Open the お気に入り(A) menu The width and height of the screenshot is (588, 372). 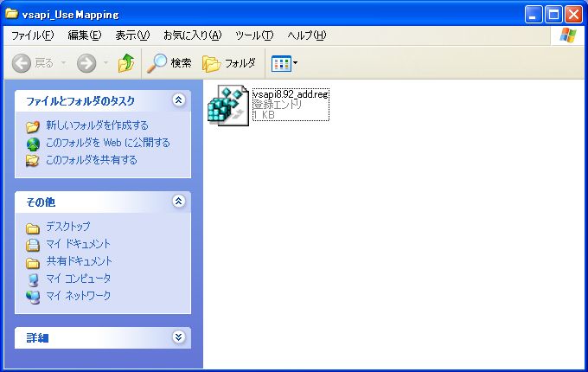pos(192,35)
